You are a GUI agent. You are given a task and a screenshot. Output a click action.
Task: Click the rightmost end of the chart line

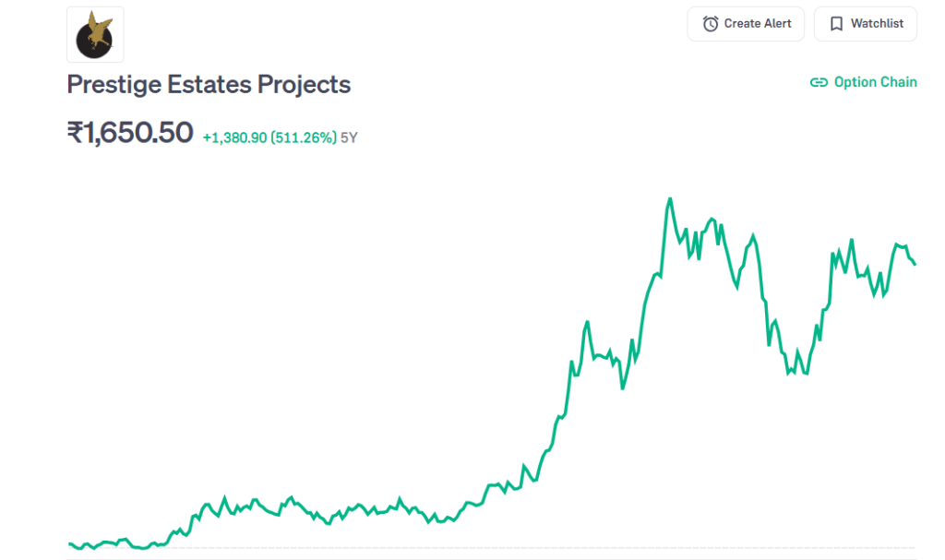915,265
